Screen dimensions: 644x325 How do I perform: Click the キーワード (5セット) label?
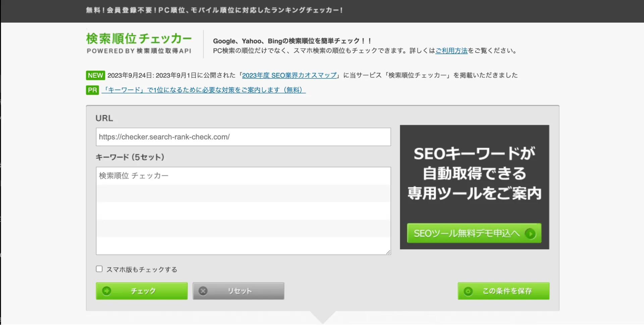click(130, 157)
